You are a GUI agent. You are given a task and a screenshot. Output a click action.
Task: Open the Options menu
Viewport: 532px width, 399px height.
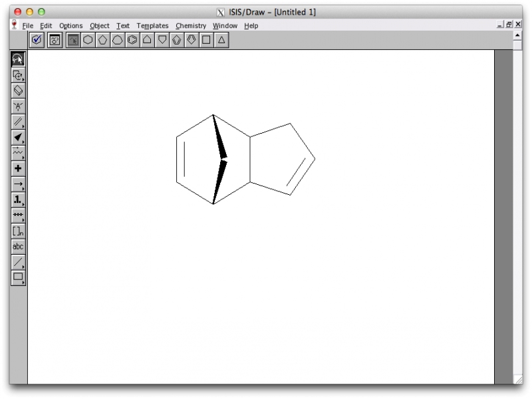tap(71, 26)
